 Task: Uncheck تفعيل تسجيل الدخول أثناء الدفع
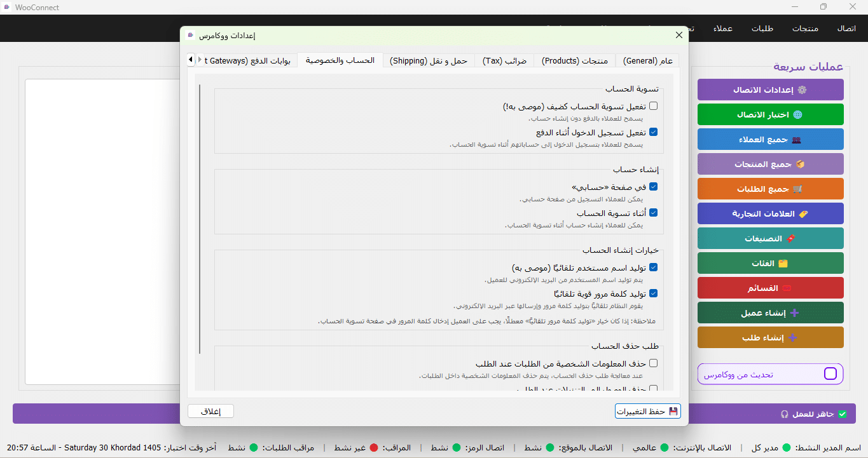tap(653, 132)
